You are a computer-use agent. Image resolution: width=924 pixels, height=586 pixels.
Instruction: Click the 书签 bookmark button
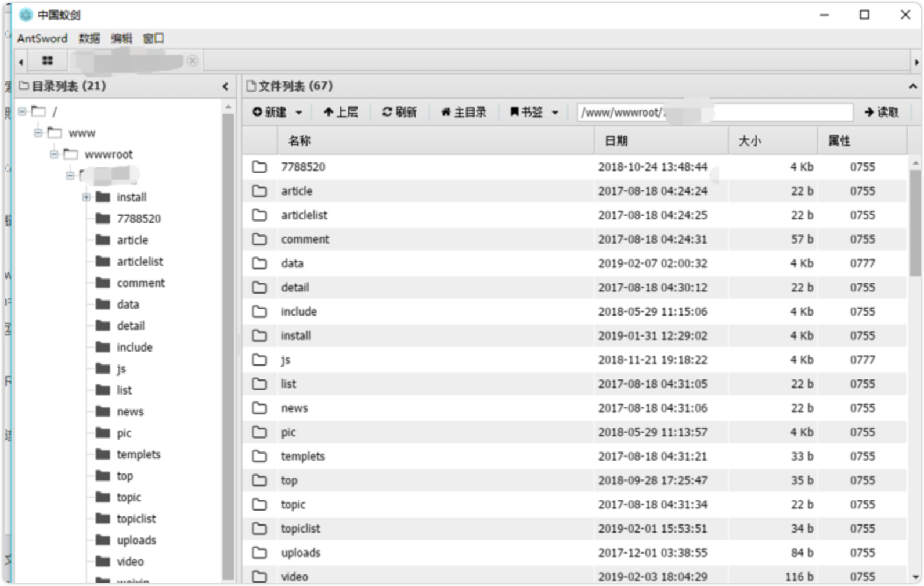(x=526, y=112)
